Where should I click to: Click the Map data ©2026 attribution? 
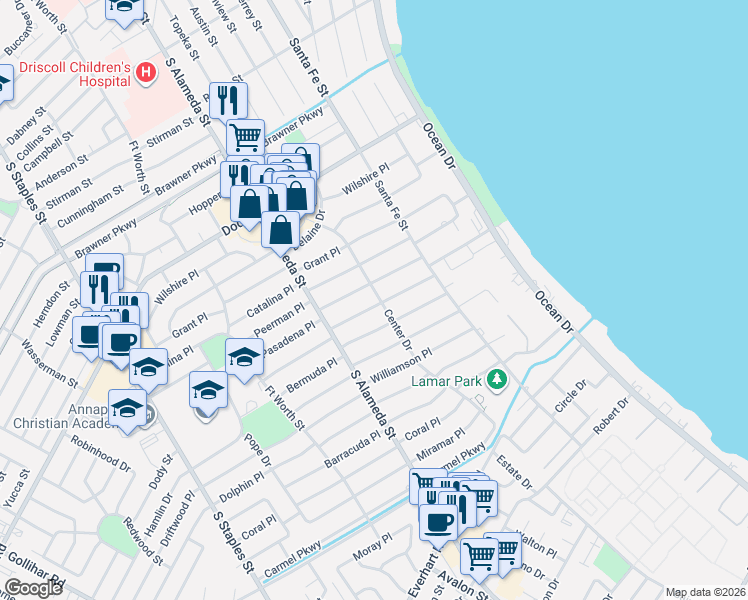coord(706,592)
